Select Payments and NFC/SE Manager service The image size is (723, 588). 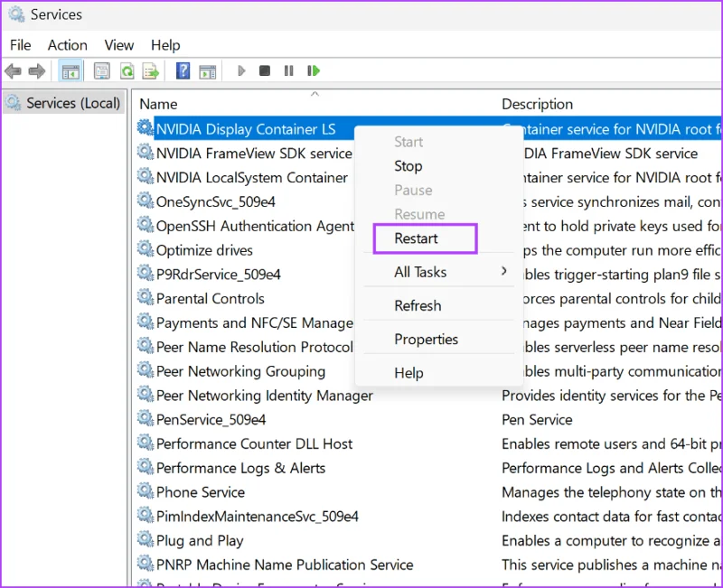point(255,322)
